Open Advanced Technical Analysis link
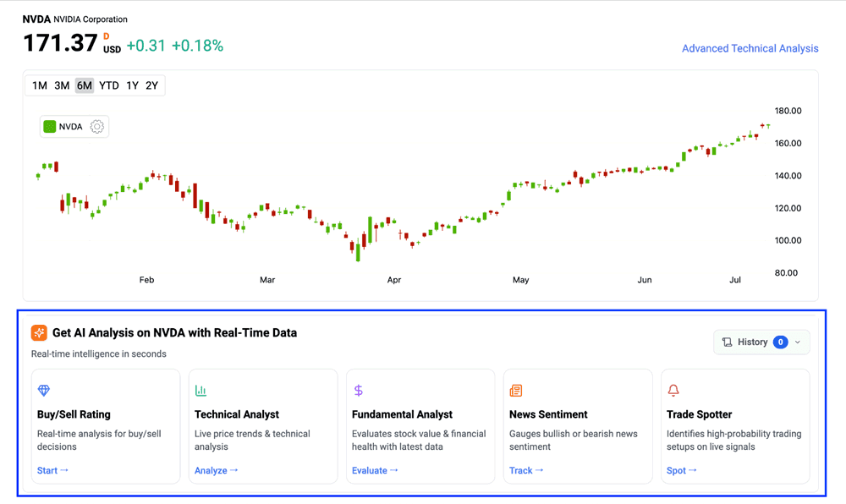The width and height of the screenshot is (846, 504). tap(750, 49)
